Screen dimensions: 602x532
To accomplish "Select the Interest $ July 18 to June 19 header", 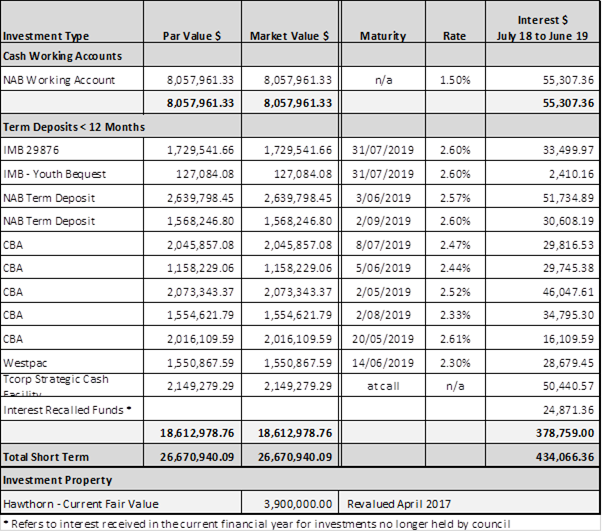I will point(543,28).
